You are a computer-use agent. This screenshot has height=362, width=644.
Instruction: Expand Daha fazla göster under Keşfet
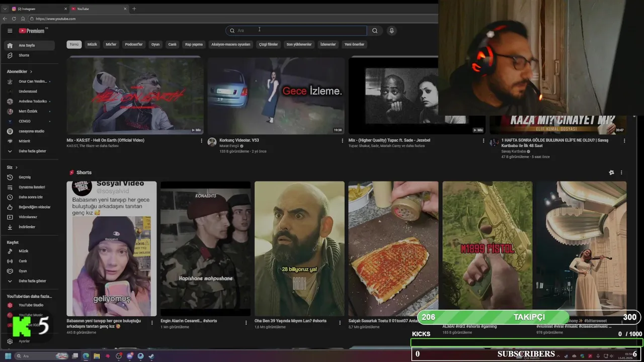pos(29,281)
